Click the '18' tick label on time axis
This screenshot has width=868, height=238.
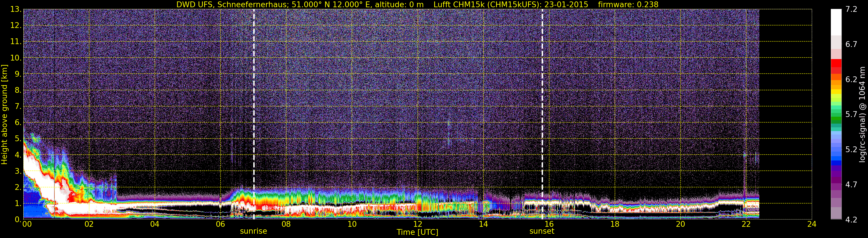point(614,224)
